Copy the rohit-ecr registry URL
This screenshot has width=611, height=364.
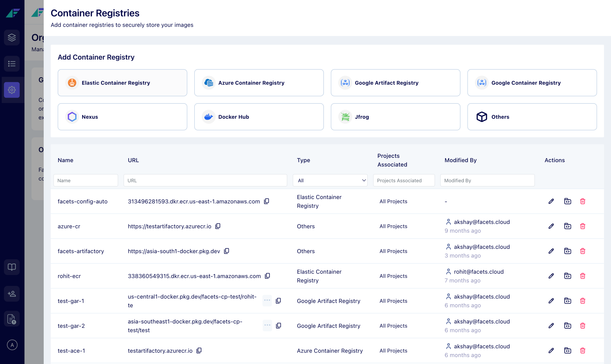268,276
